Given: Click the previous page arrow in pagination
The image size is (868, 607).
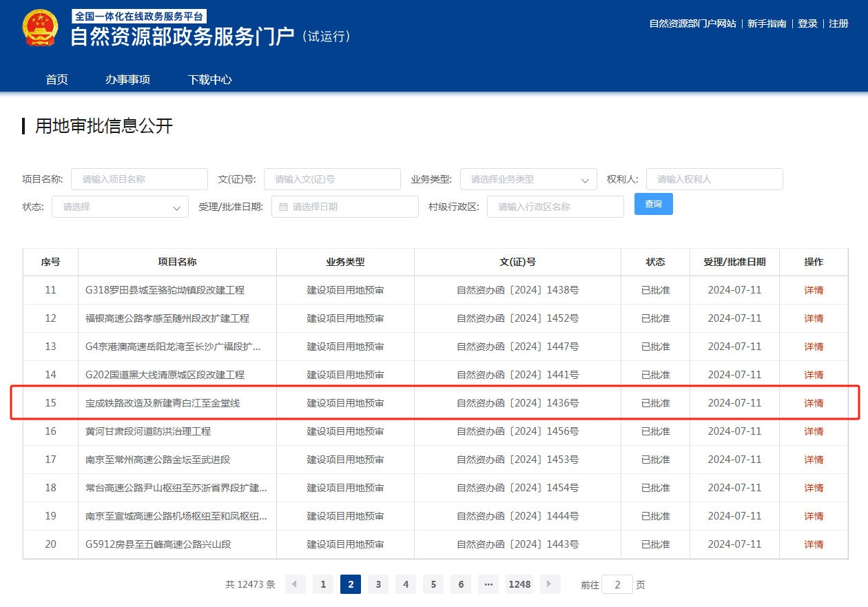Looking at the screenshot, I should click(x=295, y=584).
